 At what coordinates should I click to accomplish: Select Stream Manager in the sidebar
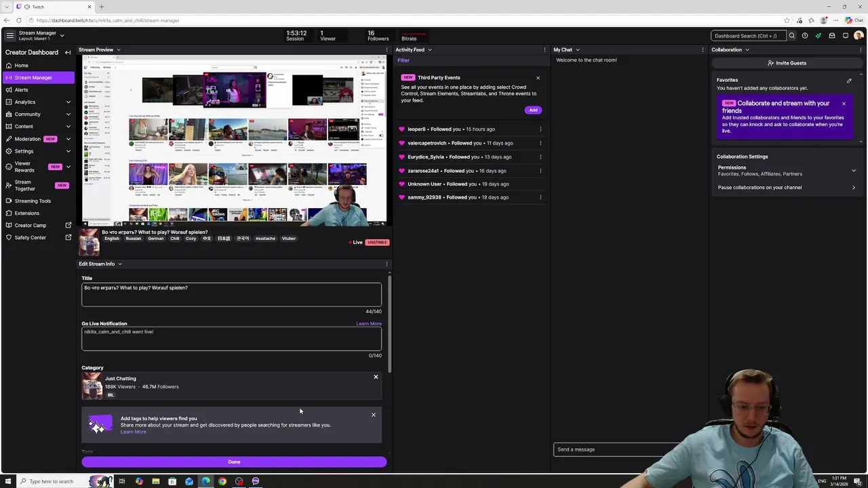pos(38,77)
